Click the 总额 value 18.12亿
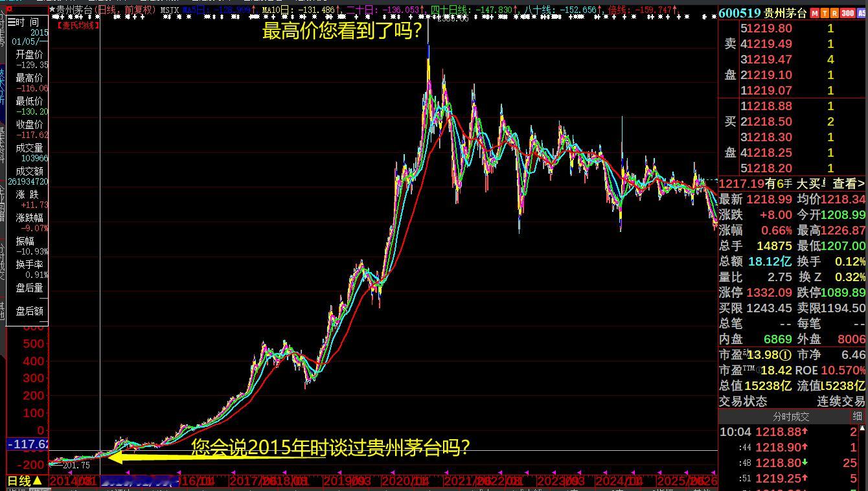 point(770,262)
